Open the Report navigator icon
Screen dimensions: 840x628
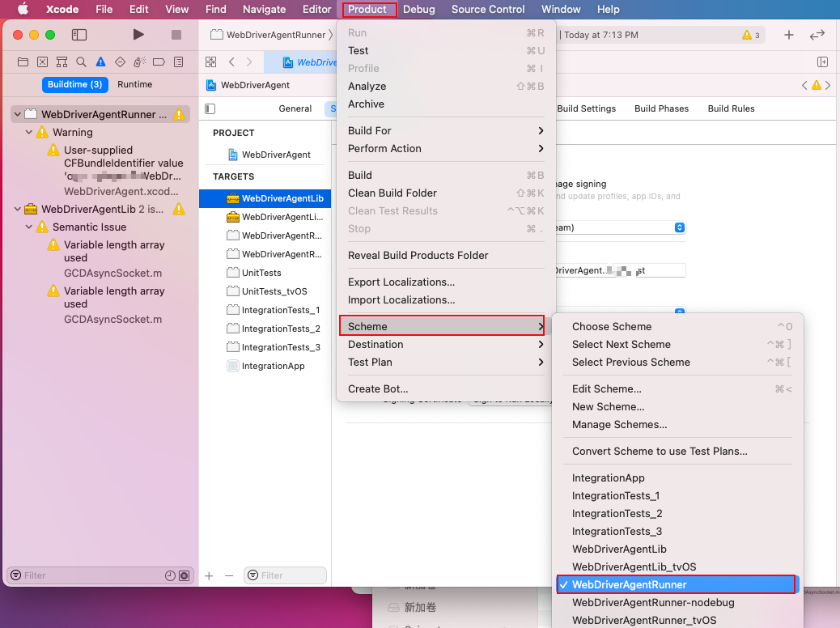point(178,62)
